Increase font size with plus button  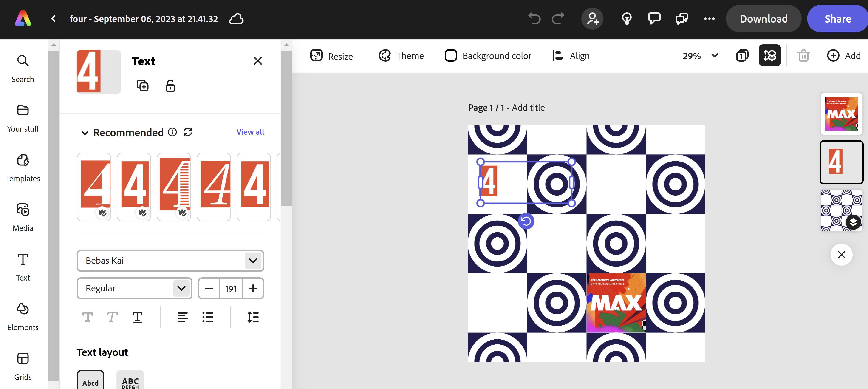click(253, 289)
